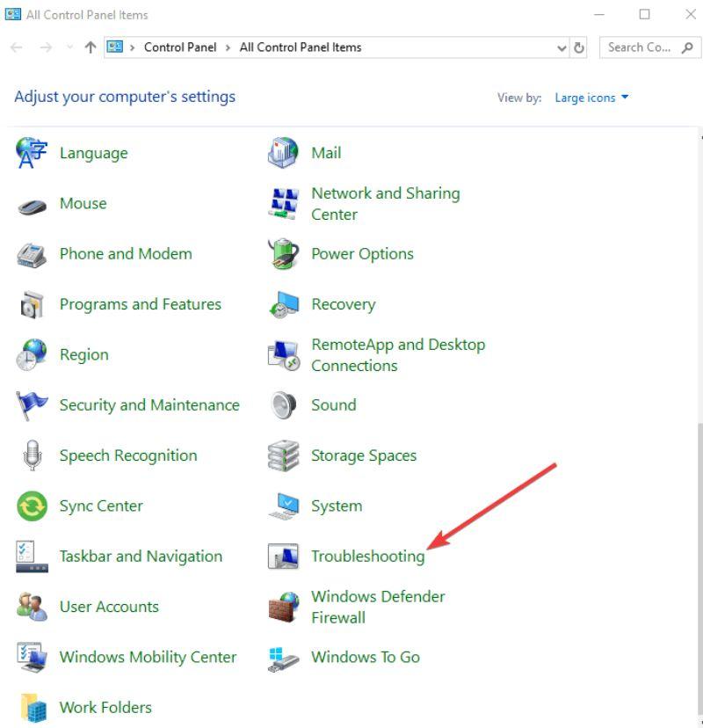703x728 pixels.
Task: Click the refresh button in address bar
Action: click(578, 47)
